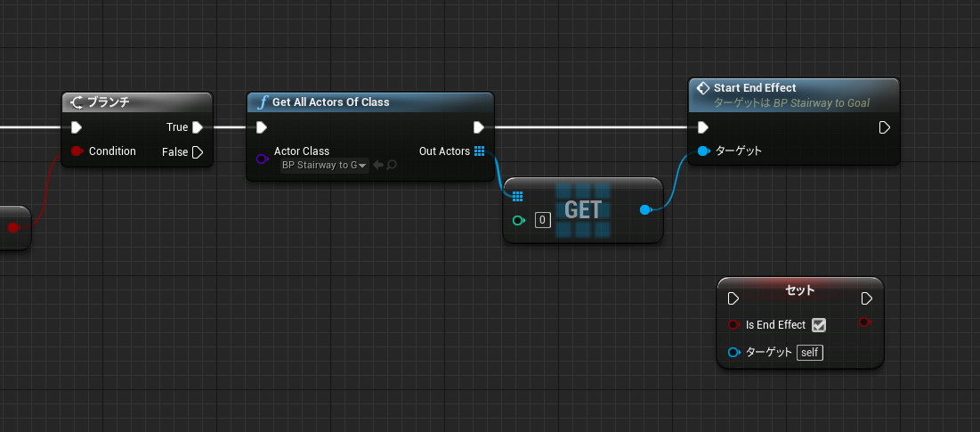Click the セット node's red output value pin
980x432 pixels.
(x=865, y=322)
